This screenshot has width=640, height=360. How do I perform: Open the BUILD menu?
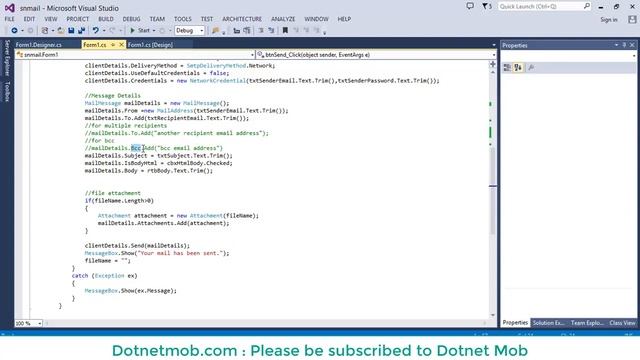pyautogui.click(x=106, y=19)
